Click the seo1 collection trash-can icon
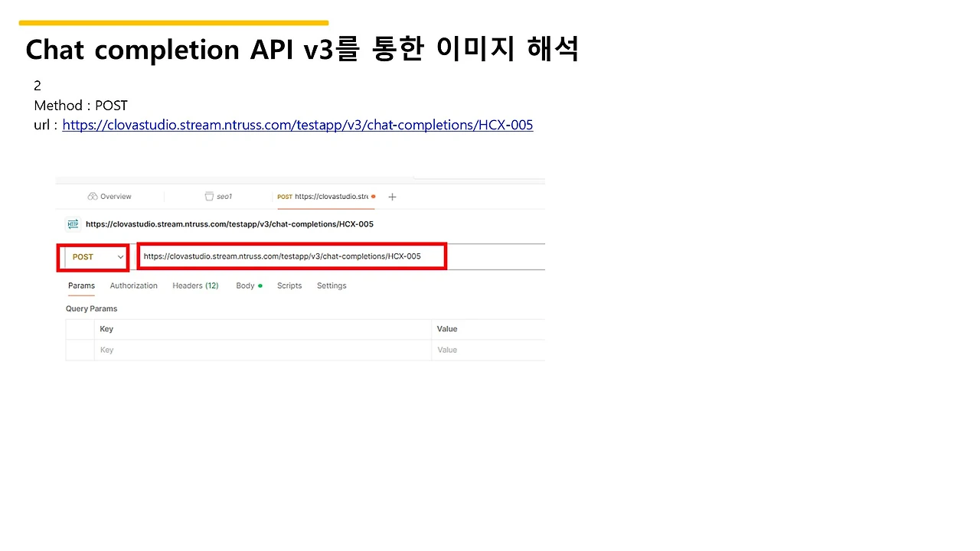Screen dimensions: 980x551 point(209,197)
